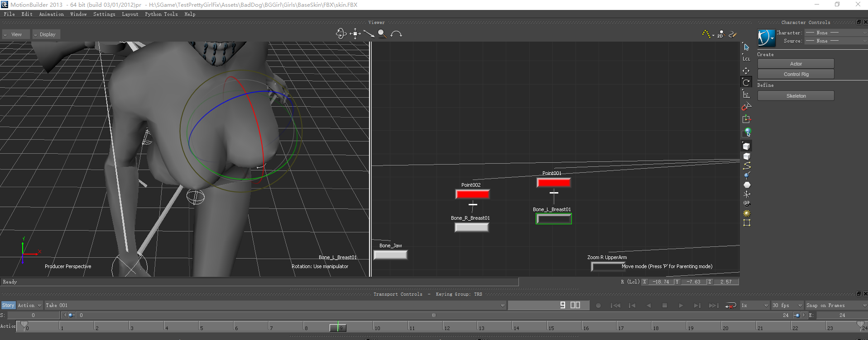
Task: Go to the end of the take
Action: point(714,306)
